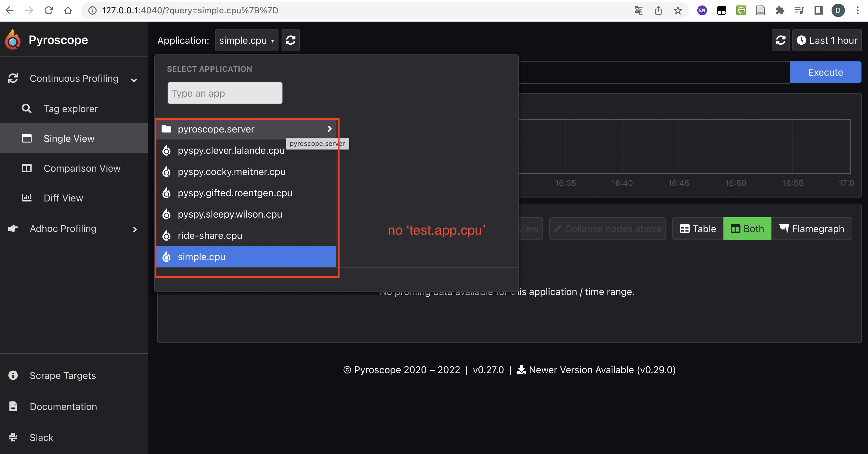The height and width of the screenshot is (454, 868).
Task: Open the Last 1 hour time range picker
Action: [827, 40]
